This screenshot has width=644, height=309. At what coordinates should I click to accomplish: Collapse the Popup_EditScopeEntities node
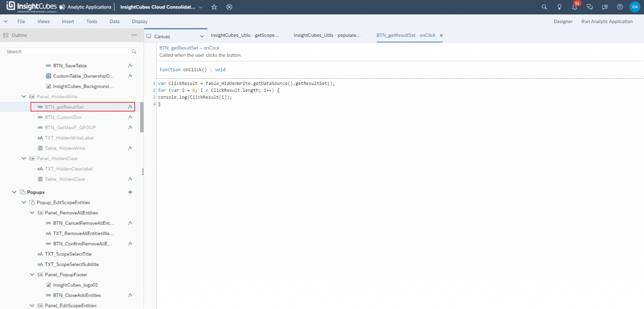(24, 202)
